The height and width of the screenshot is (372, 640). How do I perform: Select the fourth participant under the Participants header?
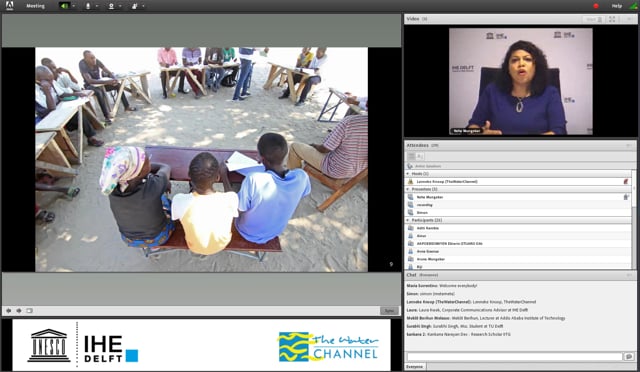pos(518,252)
